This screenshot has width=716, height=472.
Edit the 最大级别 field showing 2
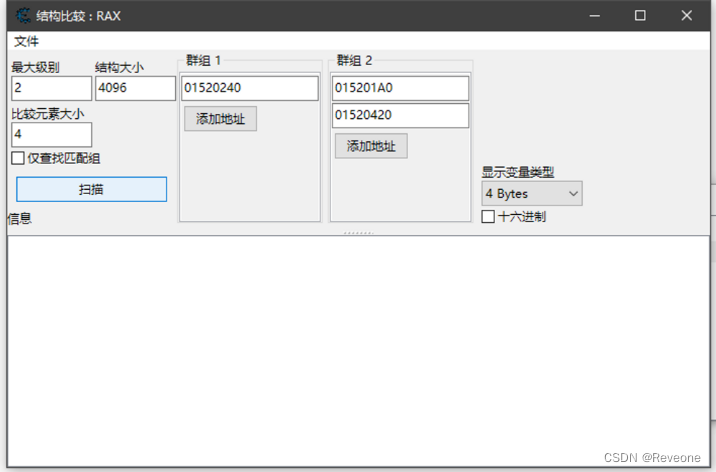tap(52, 88)
